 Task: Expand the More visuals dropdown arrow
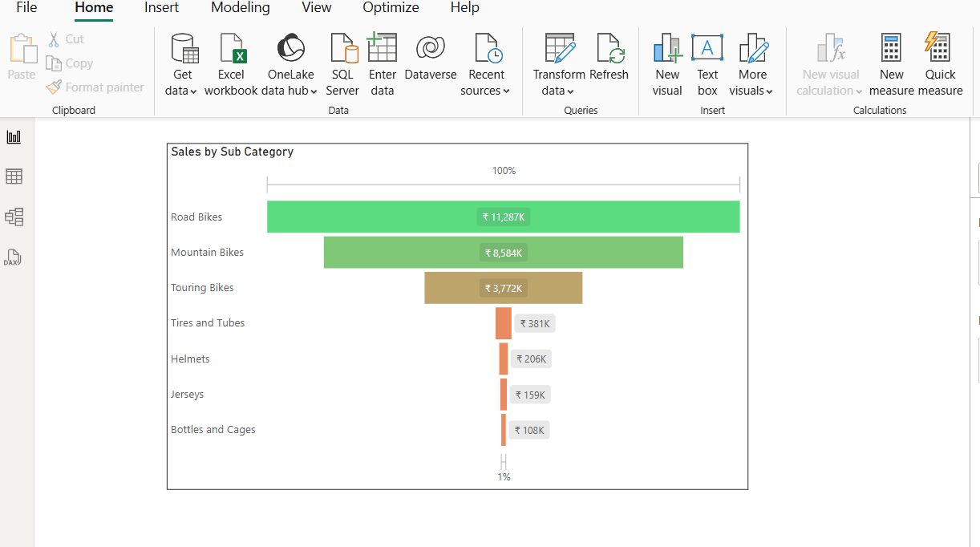(x=769, y=91)
